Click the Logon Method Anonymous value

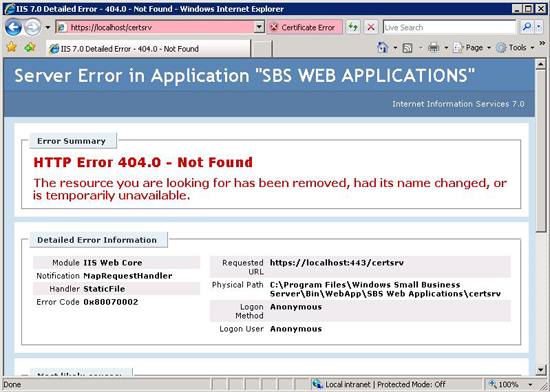pos(296,307)
